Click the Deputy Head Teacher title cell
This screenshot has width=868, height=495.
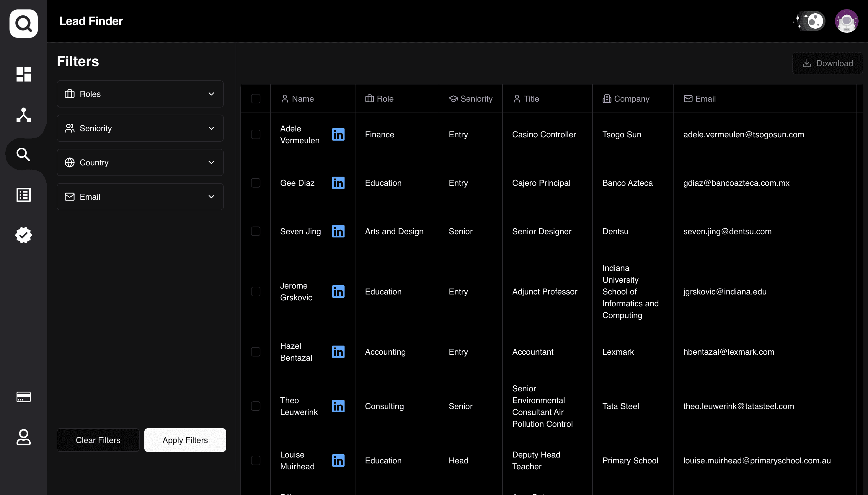coord(536,460)
